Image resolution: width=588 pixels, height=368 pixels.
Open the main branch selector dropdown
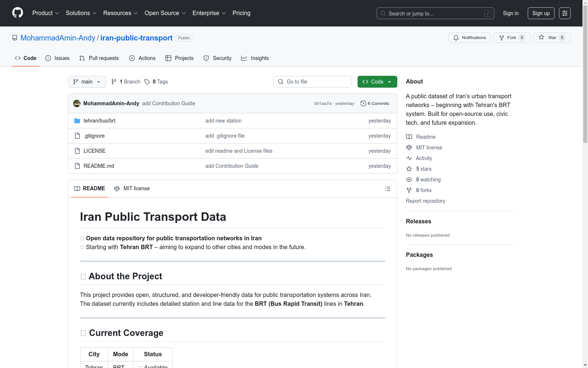(x=87, y=82)
